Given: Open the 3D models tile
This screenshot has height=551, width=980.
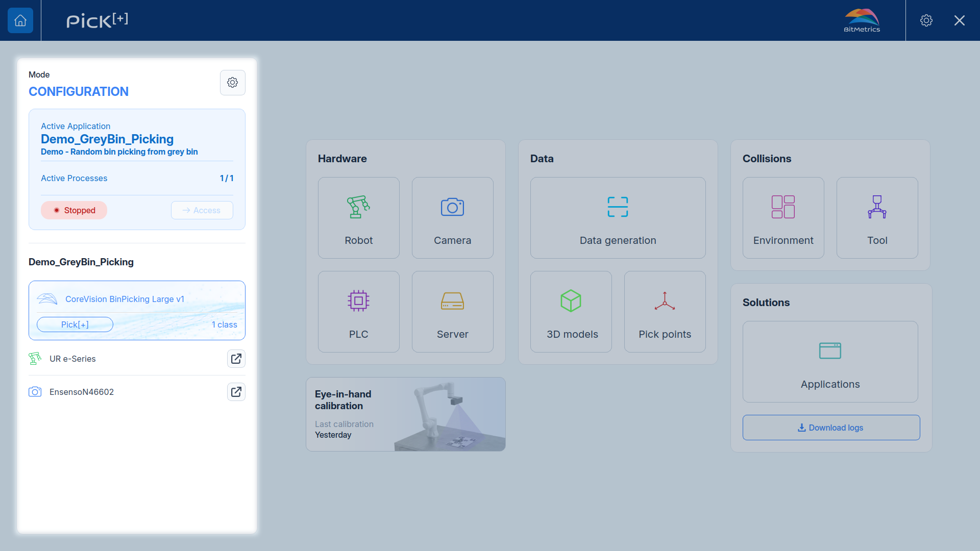Looking at the screenshot, I should pyautogui.click(x=571, y=312).
